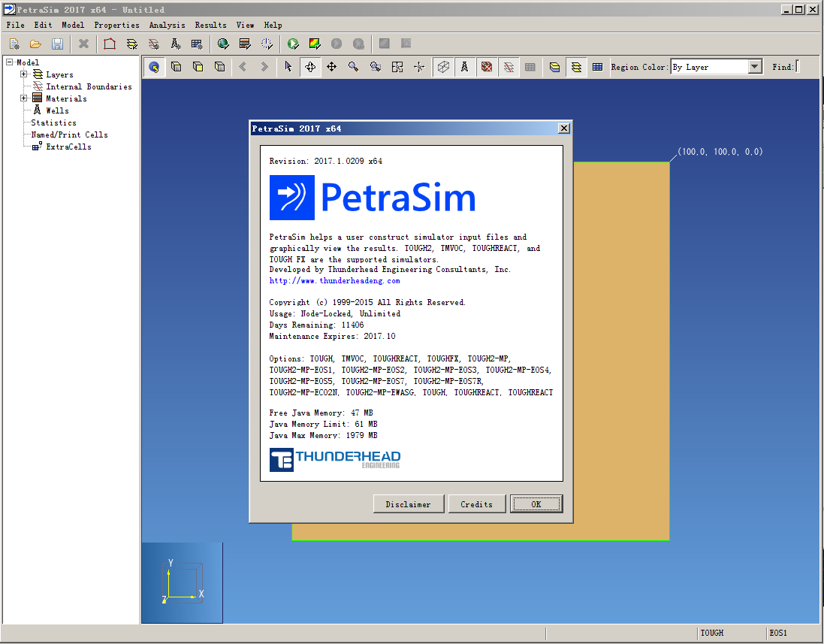This screenshot has height=644, width=824.
Task: Open a model file via the folder icon
Action: 35,44
